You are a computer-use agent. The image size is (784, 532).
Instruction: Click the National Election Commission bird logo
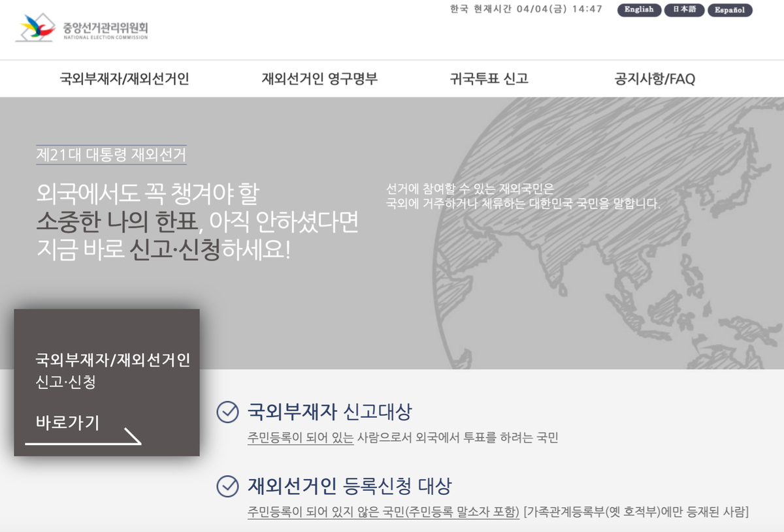pyautogui.click(x=37, y=28)
